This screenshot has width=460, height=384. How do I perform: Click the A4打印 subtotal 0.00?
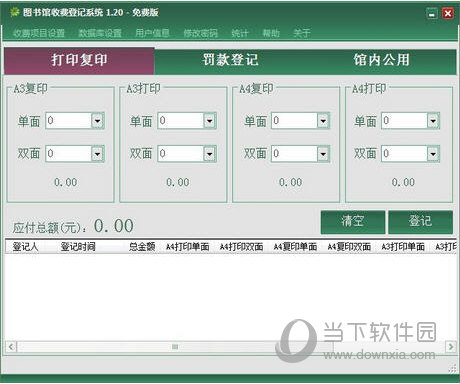click(x=403, y=182)
